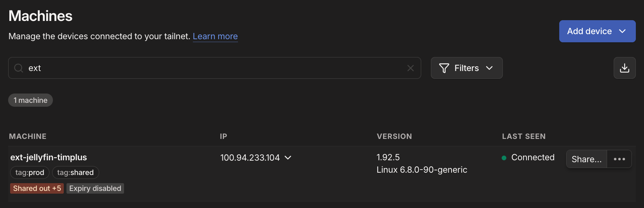Click the Share... button
The image size is (644, 208).
click(x=586, y=159)
